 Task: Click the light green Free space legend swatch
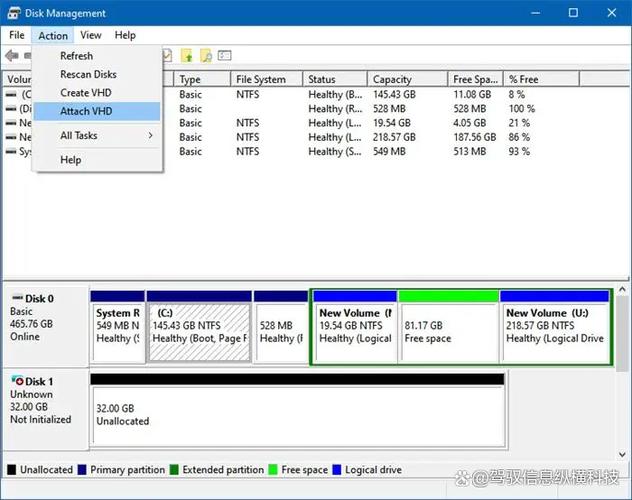pos(273,470)
